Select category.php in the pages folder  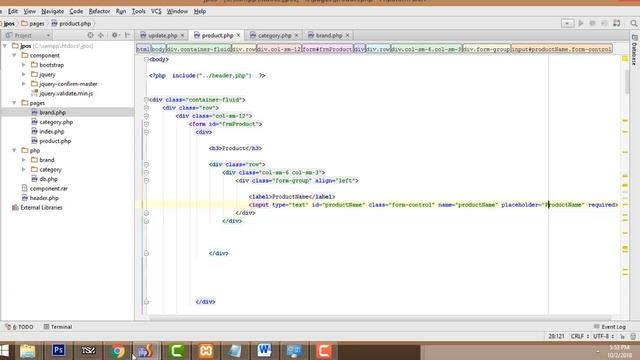tap(56, 122)
